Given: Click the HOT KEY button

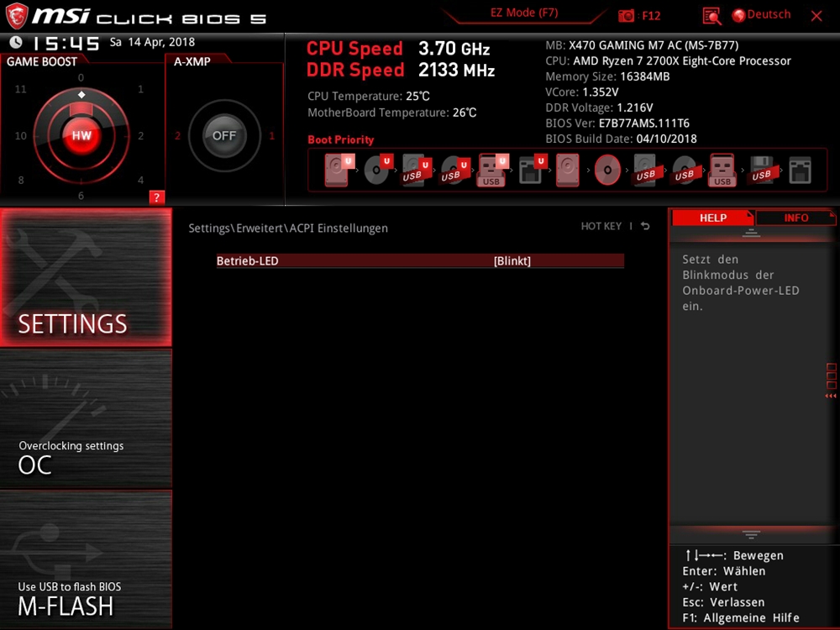Looking at the screenshot, I should (x=601, y=226).
